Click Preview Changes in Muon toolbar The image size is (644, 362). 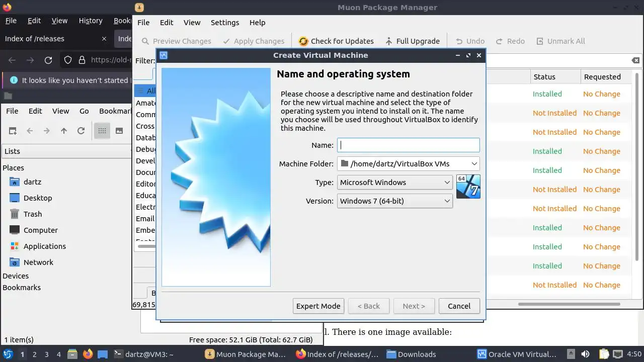pos(176,41)
